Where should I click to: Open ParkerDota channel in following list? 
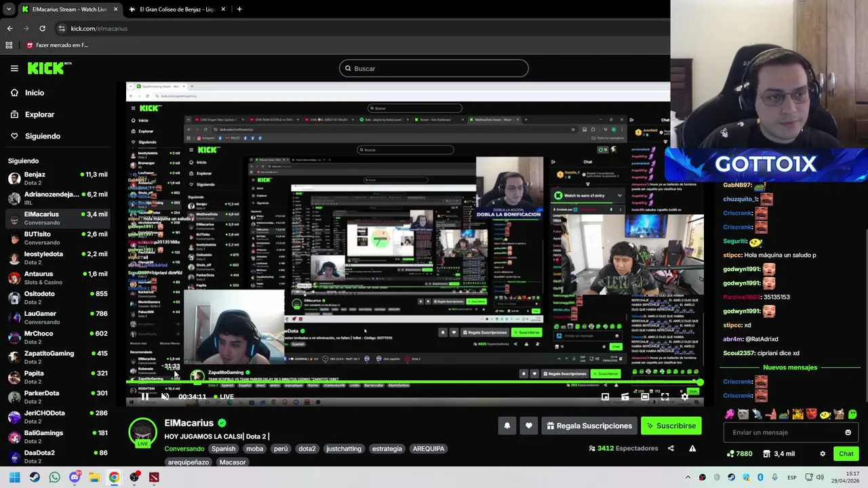58,396
